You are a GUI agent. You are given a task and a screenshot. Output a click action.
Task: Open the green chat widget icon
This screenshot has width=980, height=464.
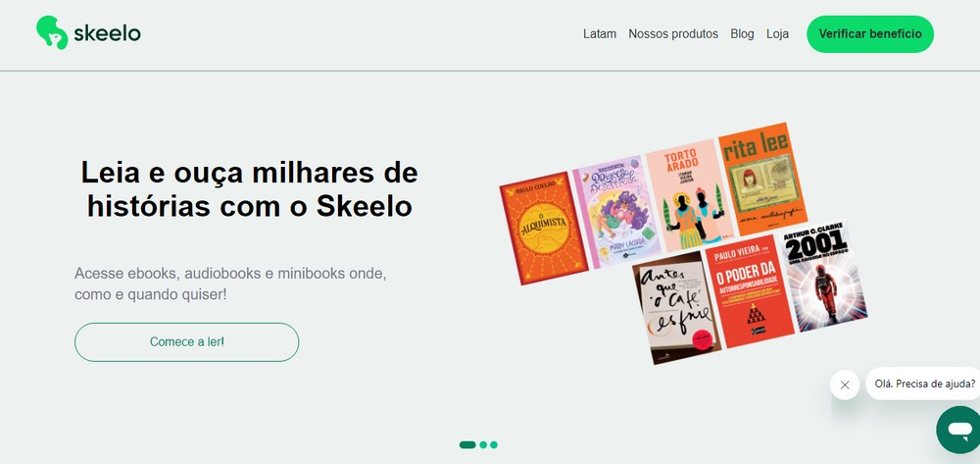point(958,430)
